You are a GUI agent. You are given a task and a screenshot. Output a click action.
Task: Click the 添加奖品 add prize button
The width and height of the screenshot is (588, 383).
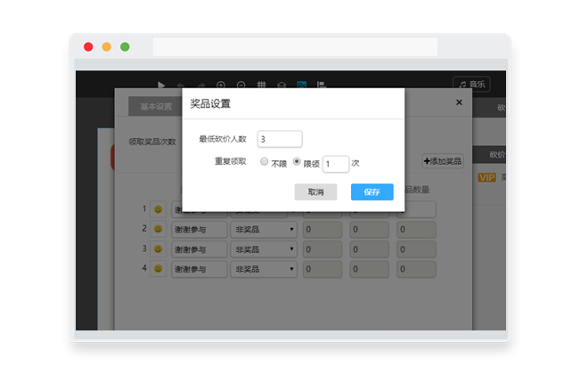(x=443, y=161)
